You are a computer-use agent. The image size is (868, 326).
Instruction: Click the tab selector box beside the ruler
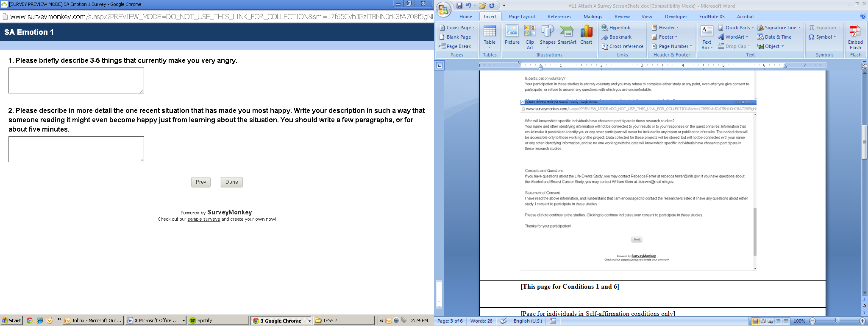(439, 65)
